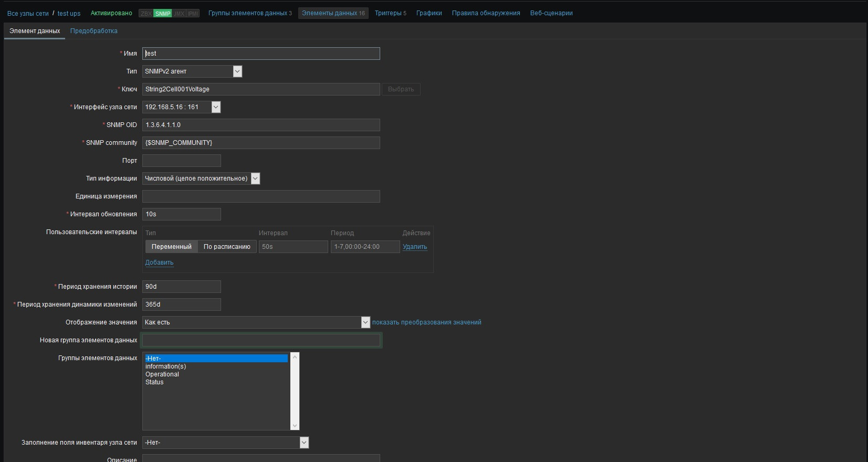The height and width of the screenshot is (462, 868).
Task: Switch to the Предобработка tab
Action: [94, 31]
